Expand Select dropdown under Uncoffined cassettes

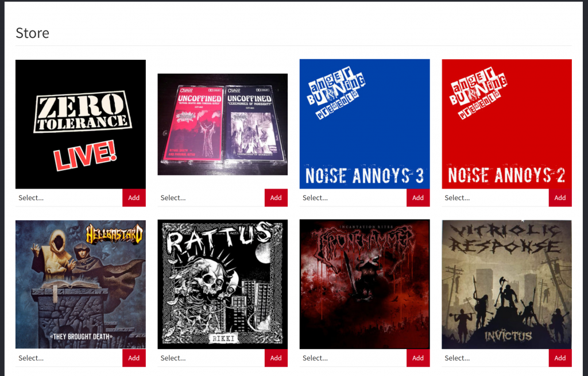[211, 198]
